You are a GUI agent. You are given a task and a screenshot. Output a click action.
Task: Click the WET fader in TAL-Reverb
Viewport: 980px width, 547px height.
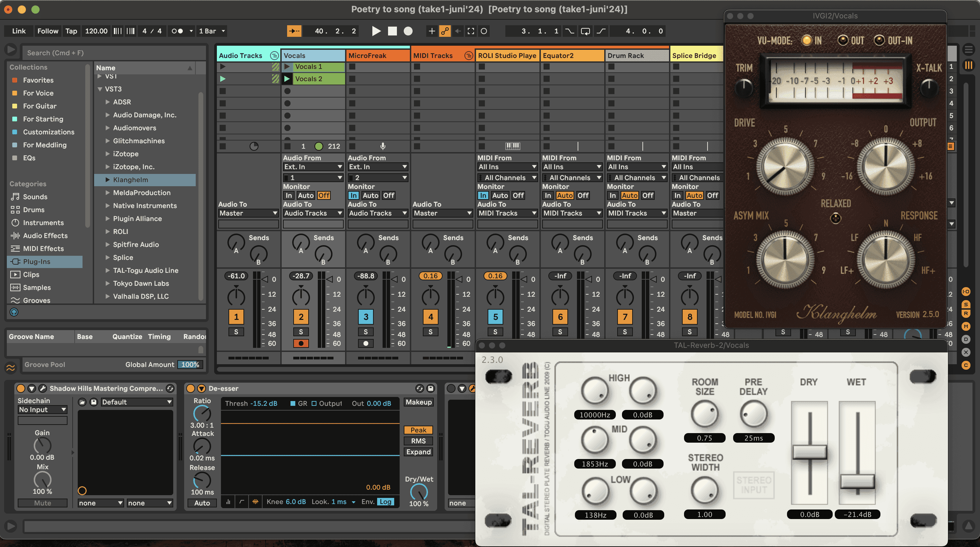(857, 481)
